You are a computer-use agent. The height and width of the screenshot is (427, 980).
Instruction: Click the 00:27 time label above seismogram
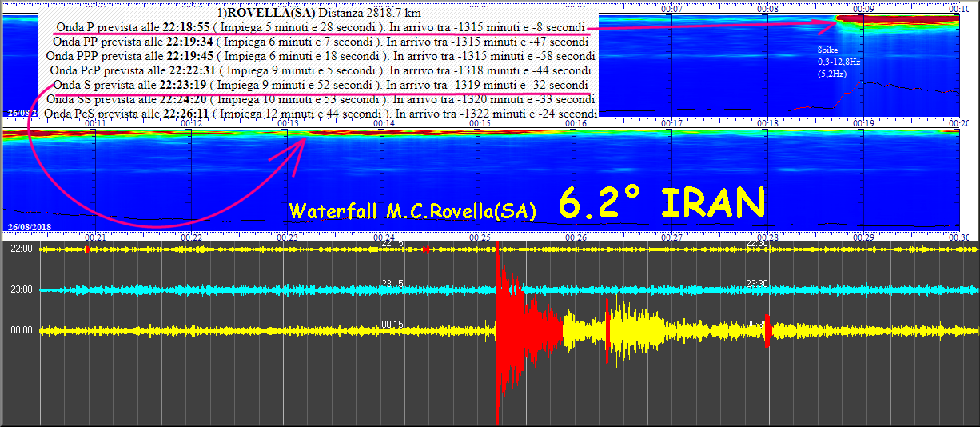[672, 237]
